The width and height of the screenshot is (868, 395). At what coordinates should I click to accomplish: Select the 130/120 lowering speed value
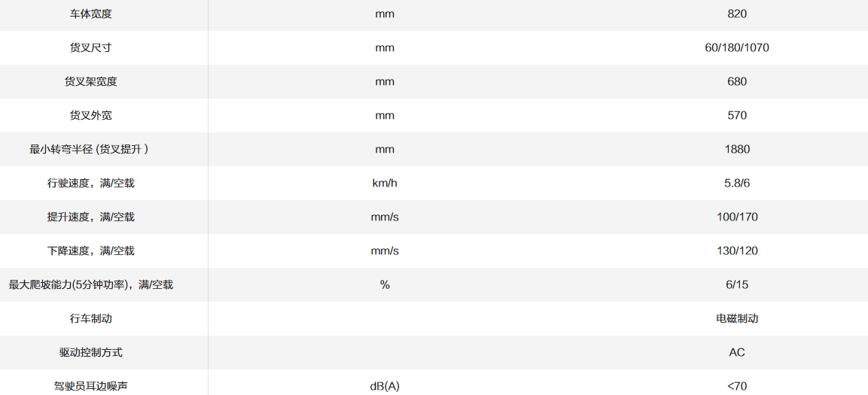[737, 251]
